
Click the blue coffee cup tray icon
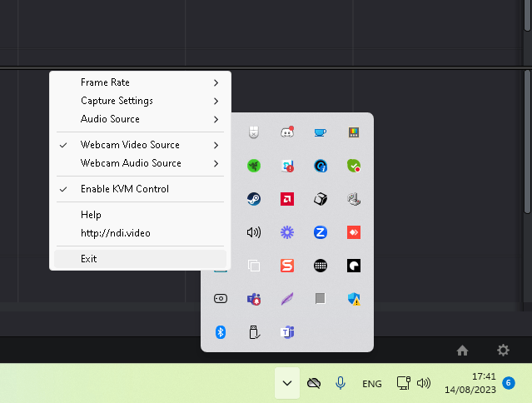(321, 132)
